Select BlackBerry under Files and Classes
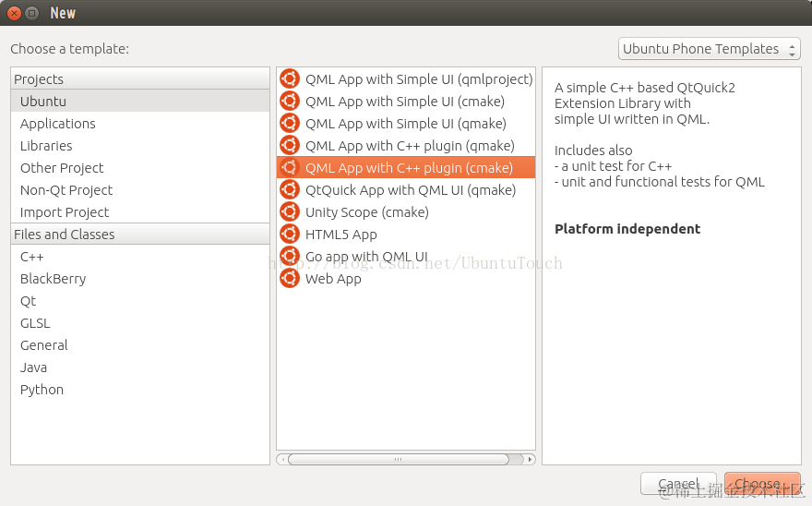 [140, 279]
